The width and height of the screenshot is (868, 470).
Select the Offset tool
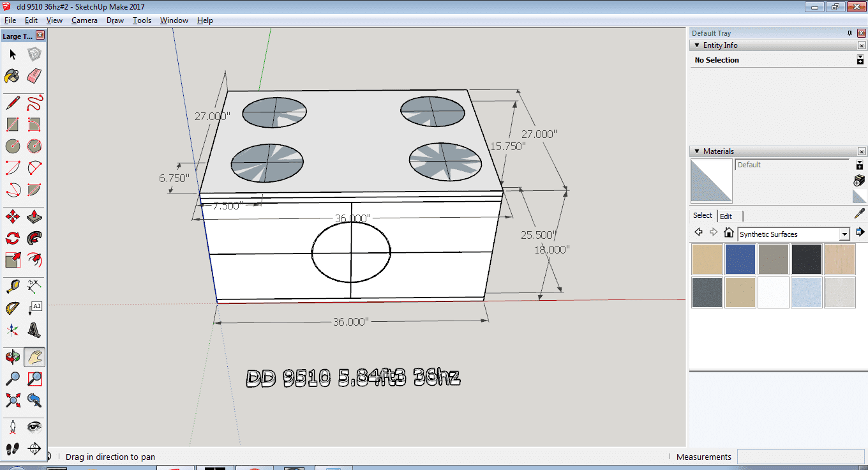[34, 260]
